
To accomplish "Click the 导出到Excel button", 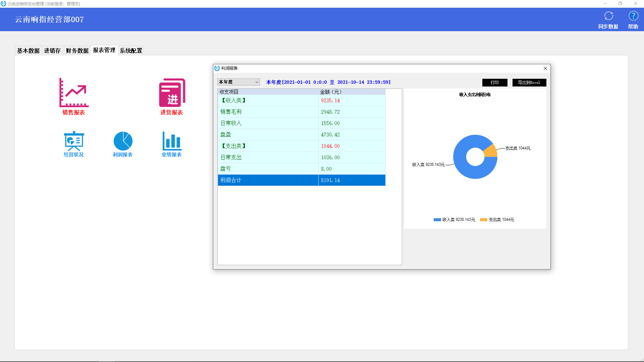I will (x=529, y=82).
